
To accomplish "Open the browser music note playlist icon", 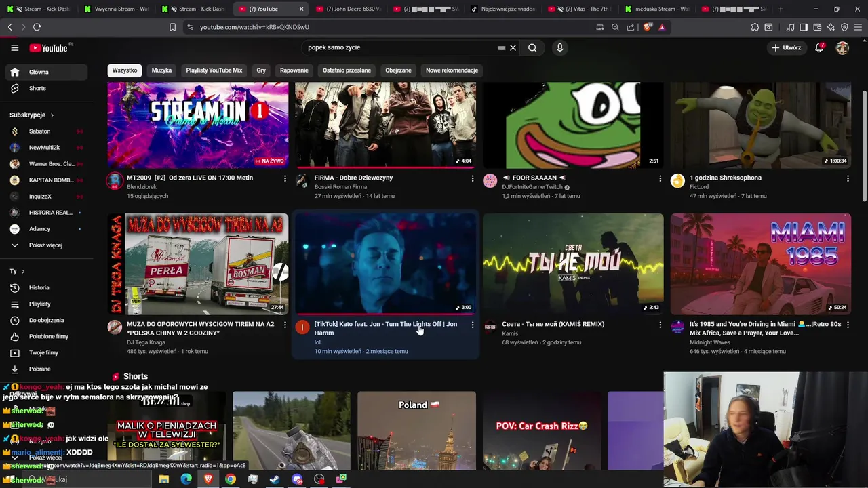I will point(790,27).
